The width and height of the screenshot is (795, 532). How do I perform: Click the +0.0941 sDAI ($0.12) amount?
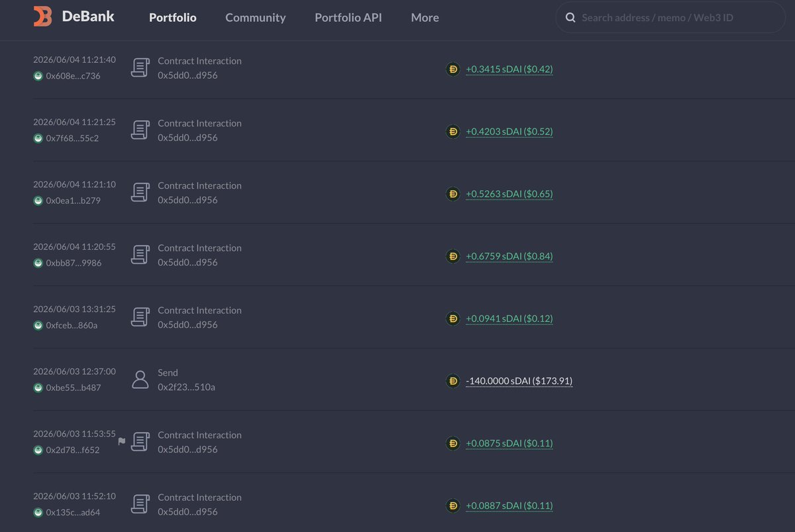click(x=509, y=318)
